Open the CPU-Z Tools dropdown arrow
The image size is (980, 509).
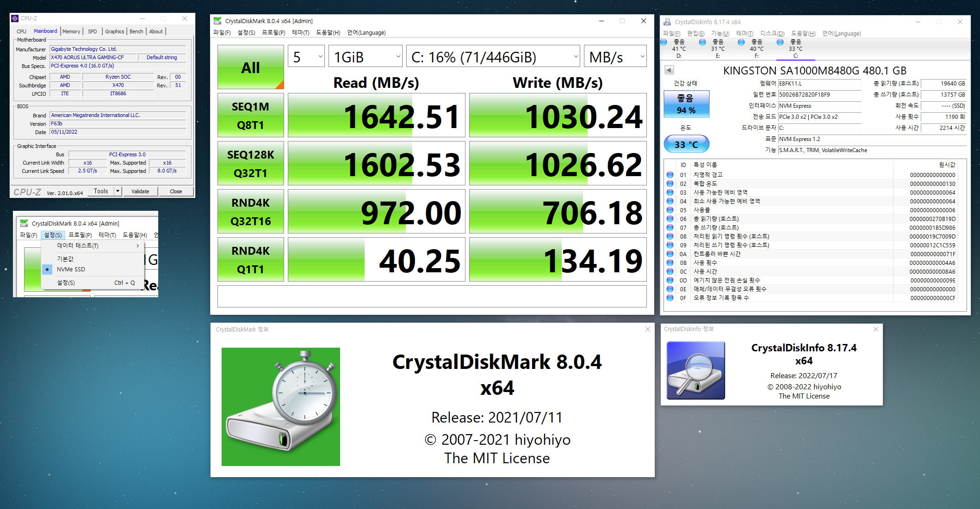pos(118,191)
